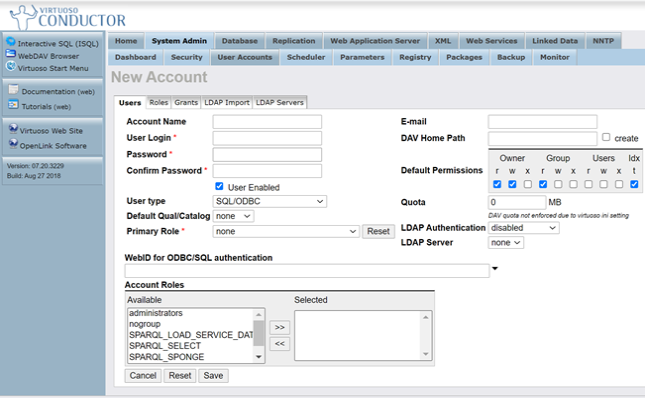Click the Account Name input field
The image size is (645, 398).
(x=267, y=122)
